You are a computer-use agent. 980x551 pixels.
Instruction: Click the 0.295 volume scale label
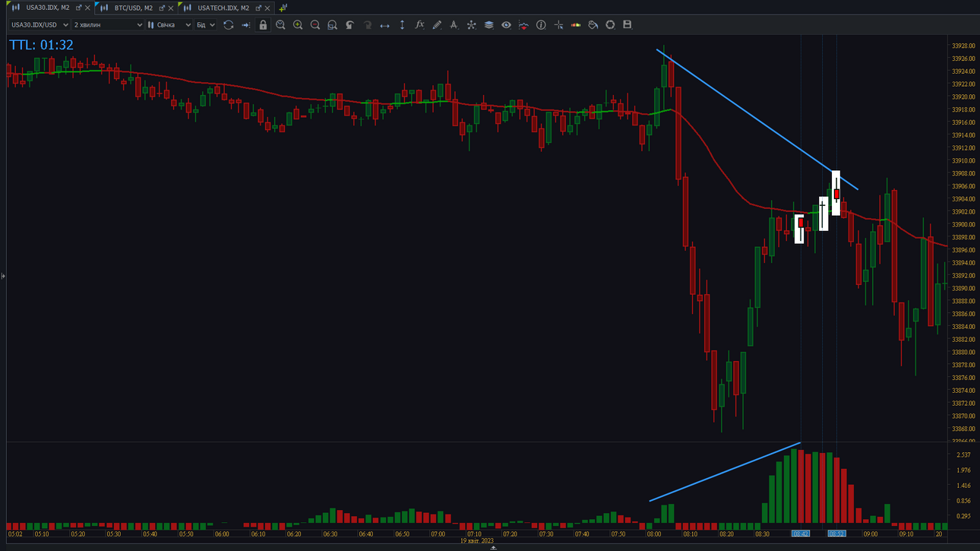coord(963,517)
